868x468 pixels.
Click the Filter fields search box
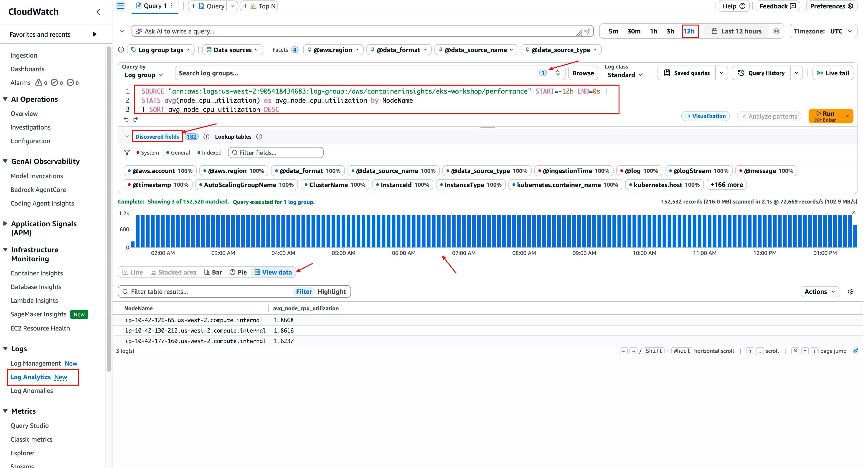pyautogui.click(x=276, y=153)
